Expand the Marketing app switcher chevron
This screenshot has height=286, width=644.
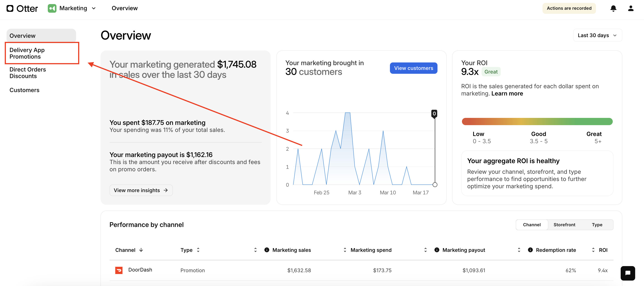(94, 9)
